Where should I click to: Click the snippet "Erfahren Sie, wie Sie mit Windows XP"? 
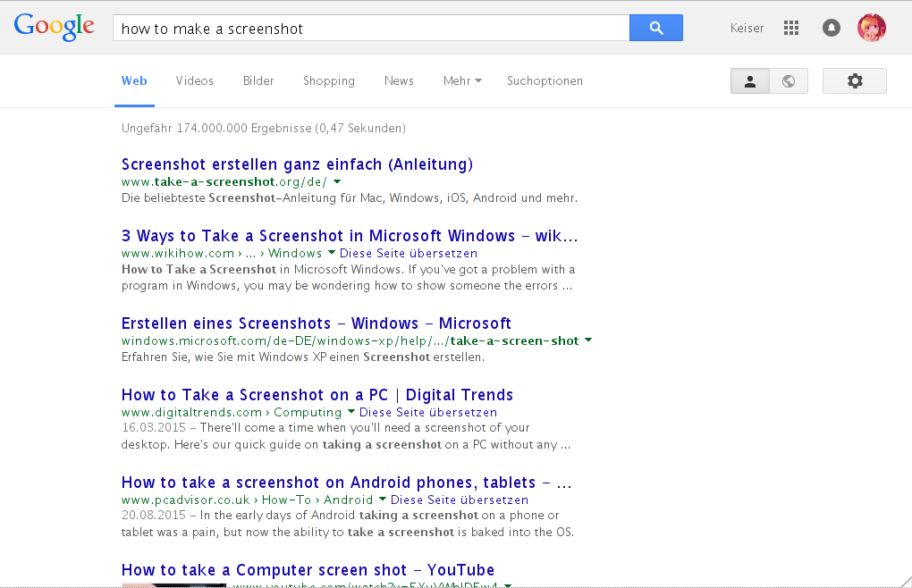pyautogui.click(x=303, y=357)
